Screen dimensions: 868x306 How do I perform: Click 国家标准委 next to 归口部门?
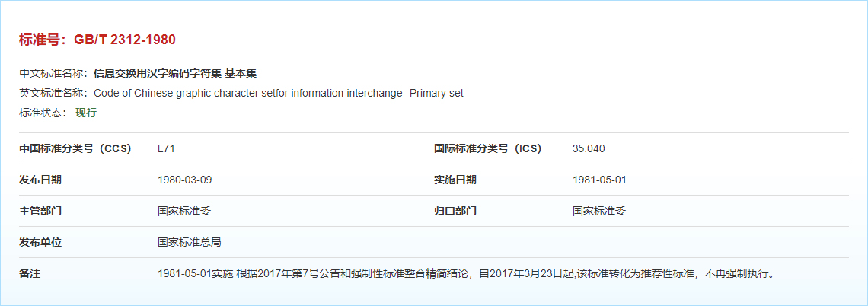(x=599, y=211)
